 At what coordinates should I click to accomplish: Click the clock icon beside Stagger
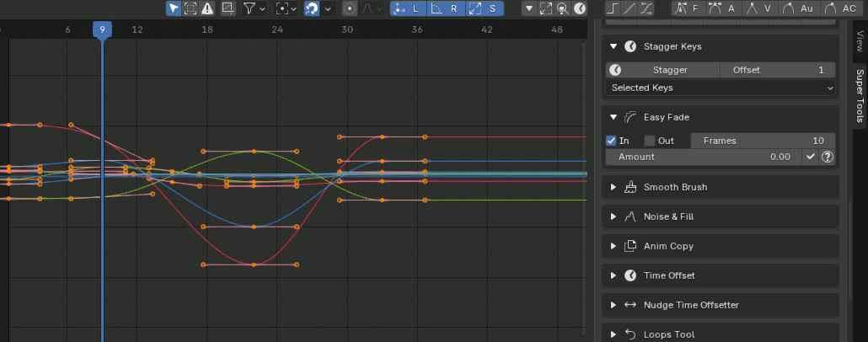pyautogui.click(x=615, y=70)
